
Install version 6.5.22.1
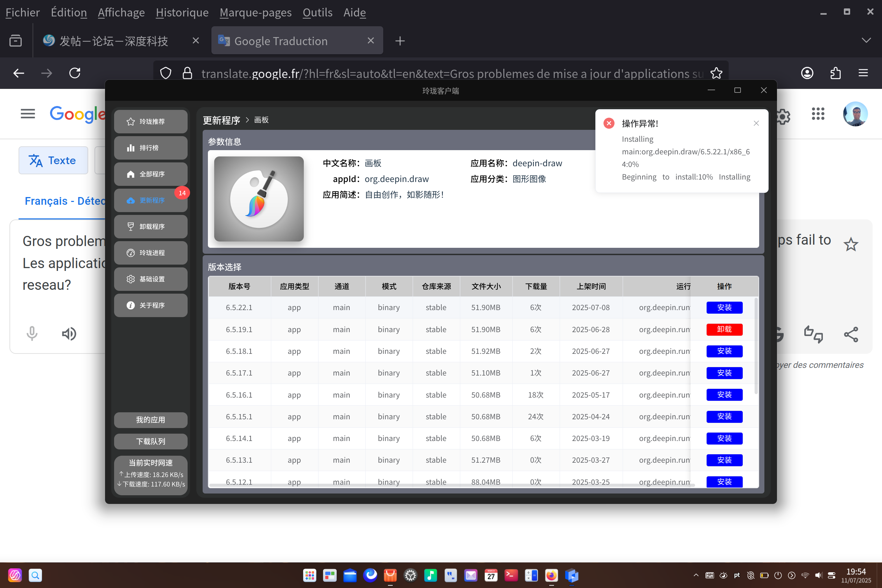coord(724,308)
